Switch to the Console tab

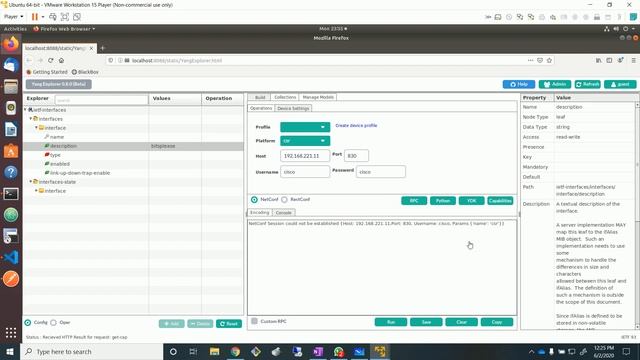pyautogui.click(x=283, y=213)
